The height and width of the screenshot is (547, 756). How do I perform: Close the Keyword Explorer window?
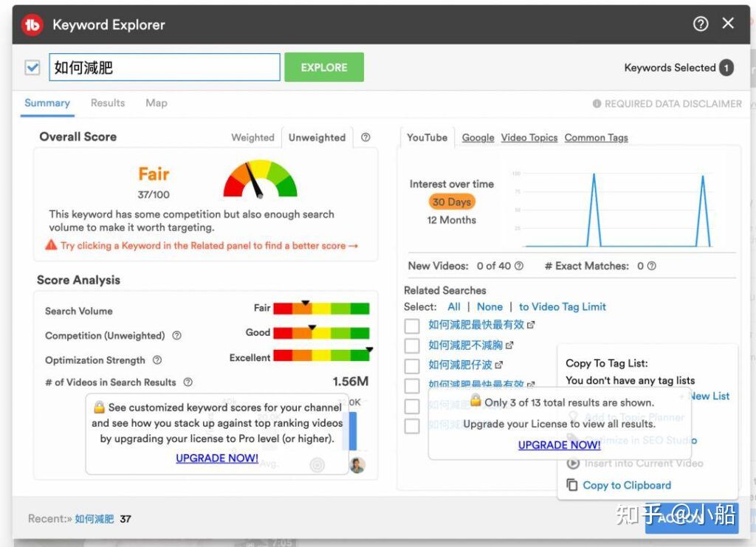pos(728,23)
